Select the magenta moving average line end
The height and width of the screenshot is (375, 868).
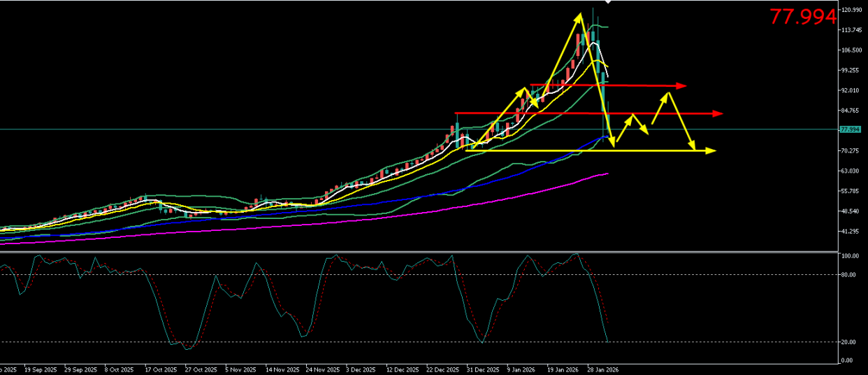tap(607, 174)
